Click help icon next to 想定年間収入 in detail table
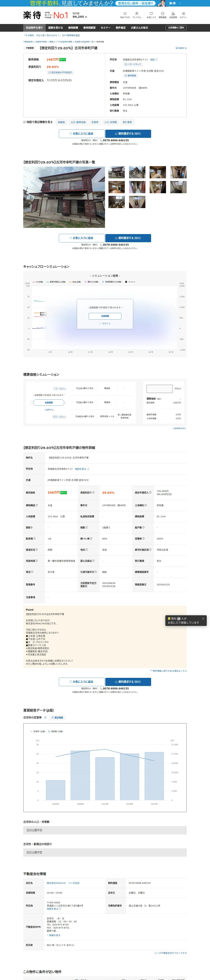Screen dimensions: 210x980 click(150, 493)
